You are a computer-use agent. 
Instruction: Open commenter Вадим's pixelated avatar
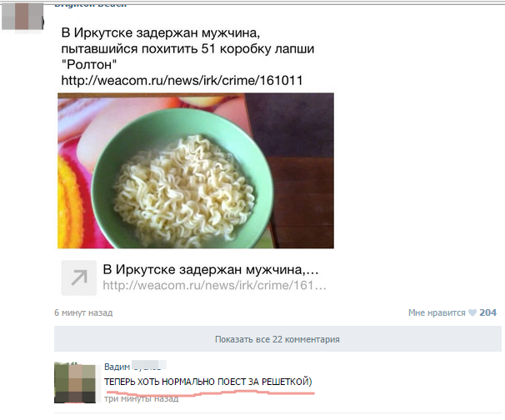75,383
